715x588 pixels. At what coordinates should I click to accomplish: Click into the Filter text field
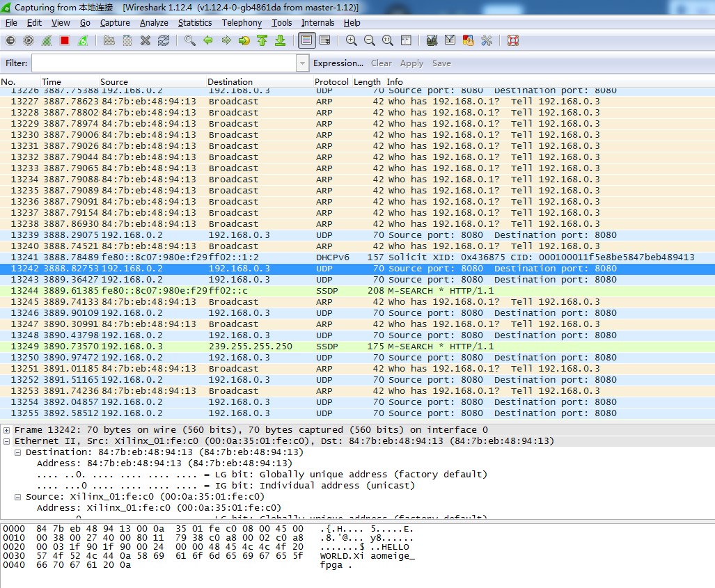pos(163,63)
